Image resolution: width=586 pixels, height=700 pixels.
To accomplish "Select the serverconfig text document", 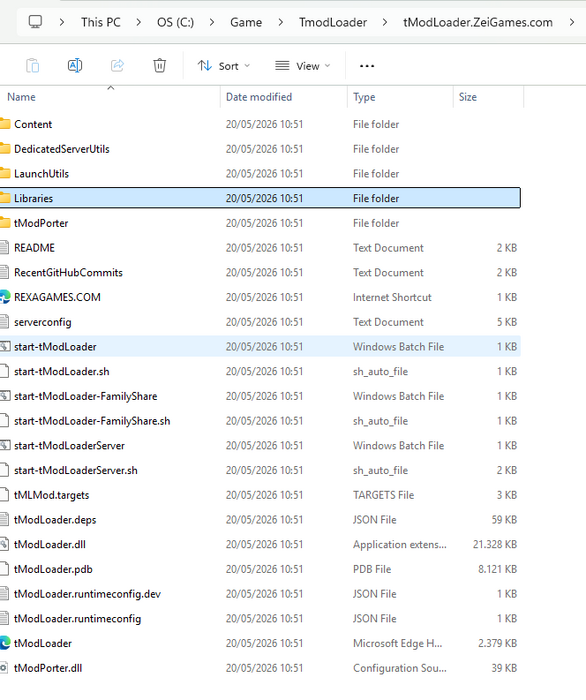I will click(260, 322).
